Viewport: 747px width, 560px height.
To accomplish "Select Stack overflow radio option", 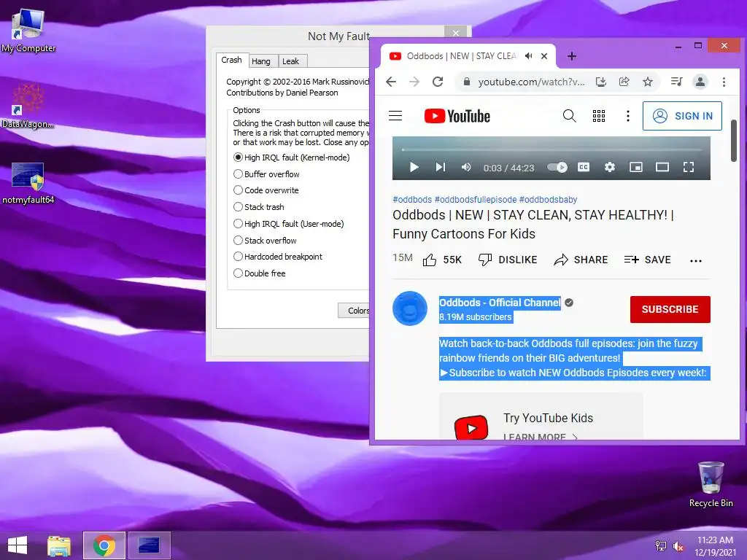I will 266,241.
